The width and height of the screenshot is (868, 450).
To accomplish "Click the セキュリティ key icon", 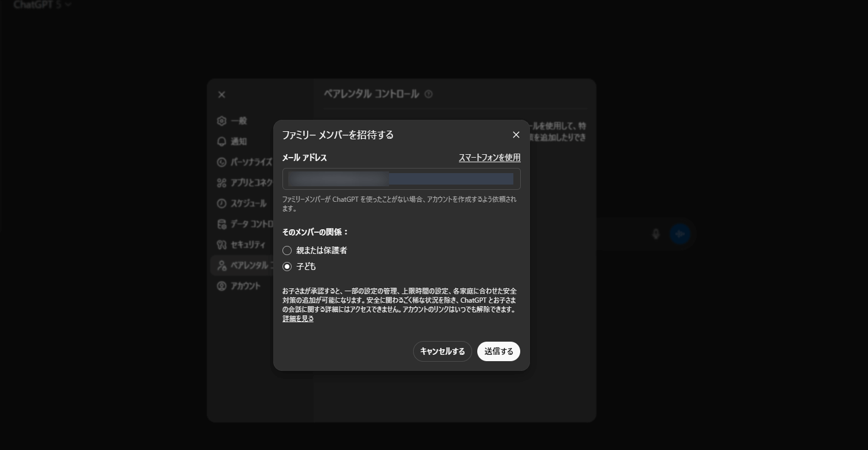I will click(222, 245).
